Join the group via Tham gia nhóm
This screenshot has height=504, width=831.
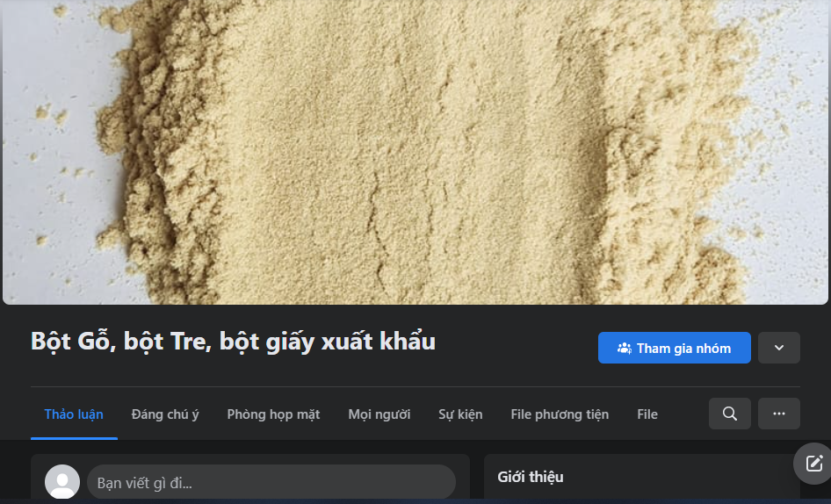[x=674, y=348]
